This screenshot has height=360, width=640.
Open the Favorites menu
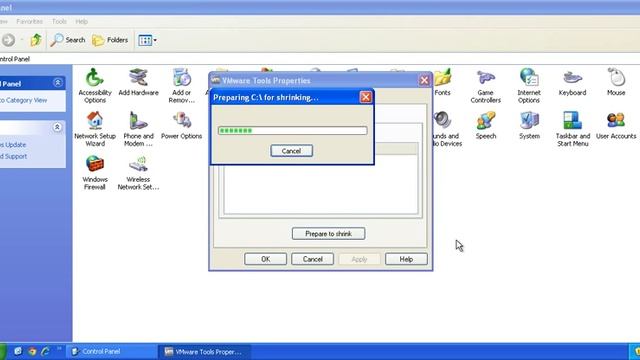[x=29, y=21]
